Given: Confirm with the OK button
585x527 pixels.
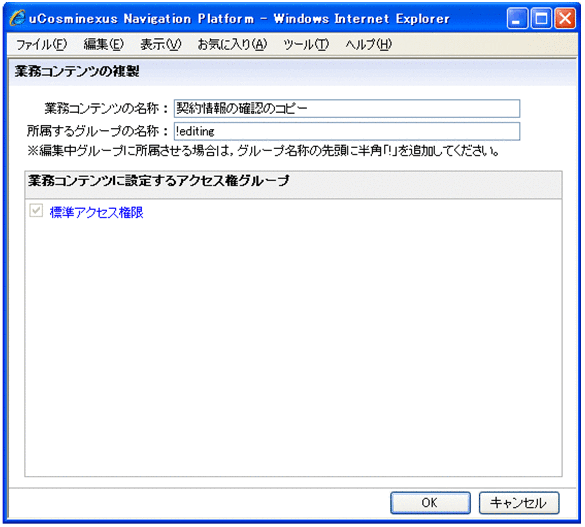Looking at the screenshot, I should tap(430, 503).
